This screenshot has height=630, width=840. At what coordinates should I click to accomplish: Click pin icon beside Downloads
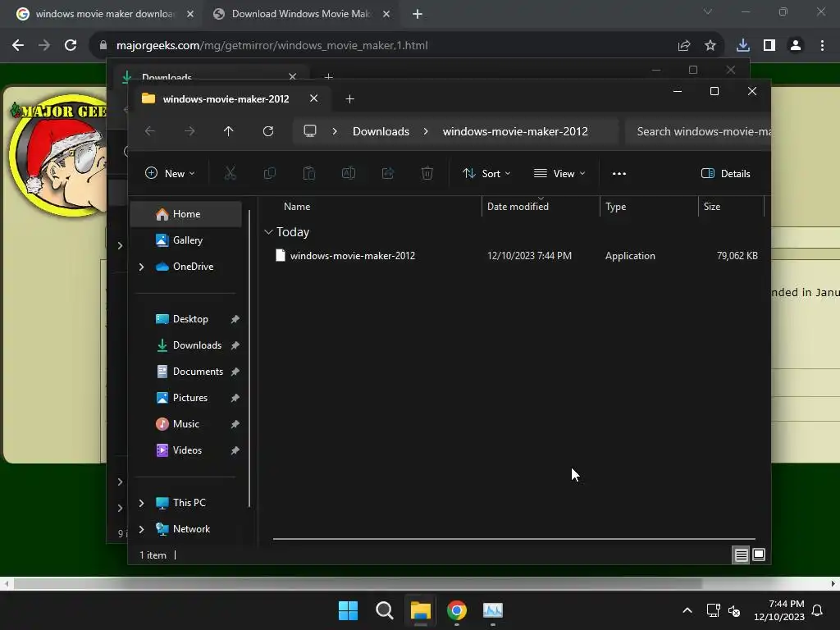pos(235,345)
